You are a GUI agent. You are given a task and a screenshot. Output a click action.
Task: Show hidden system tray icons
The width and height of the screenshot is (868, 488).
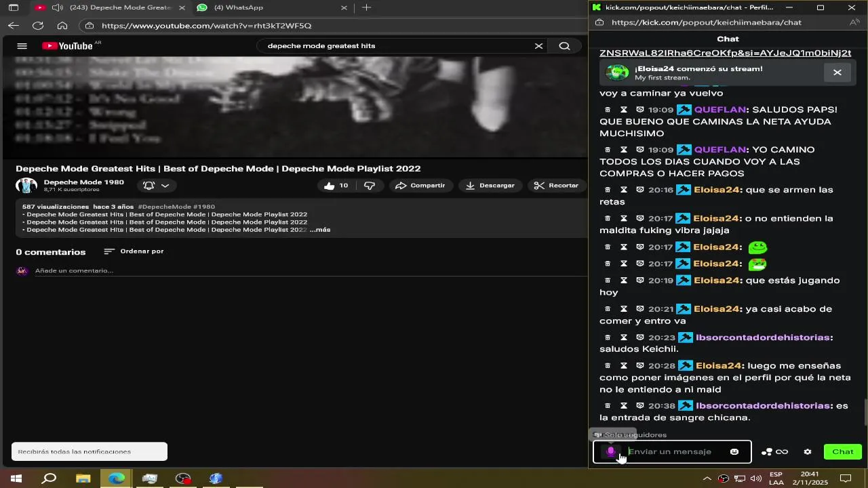(707, 479)
